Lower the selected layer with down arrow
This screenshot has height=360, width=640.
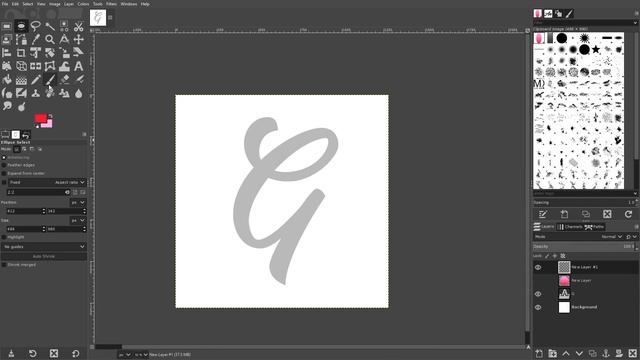pyautogui.click(x=579, y=353)
